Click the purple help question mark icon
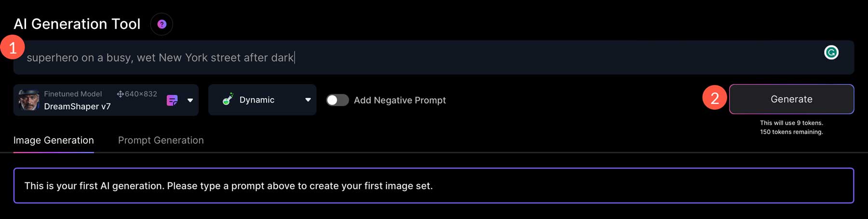 pyautogui.click(x=162, y=24)
